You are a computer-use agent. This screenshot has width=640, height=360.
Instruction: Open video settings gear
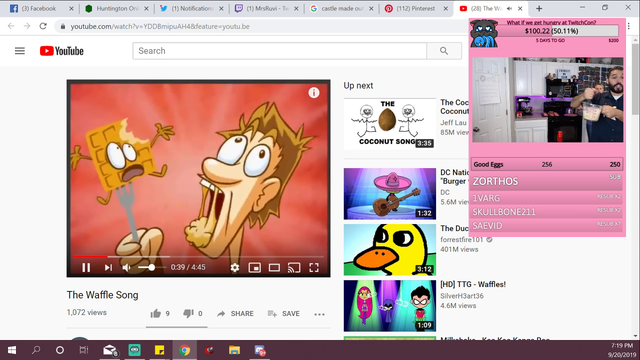(235, 267)
